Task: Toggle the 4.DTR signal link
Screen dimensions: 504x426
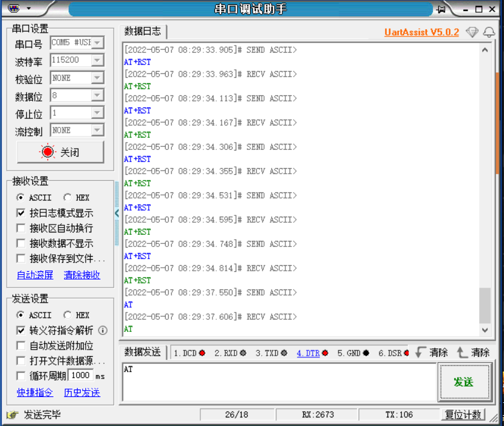Action: pyautogui.click(x=308, y=353)
